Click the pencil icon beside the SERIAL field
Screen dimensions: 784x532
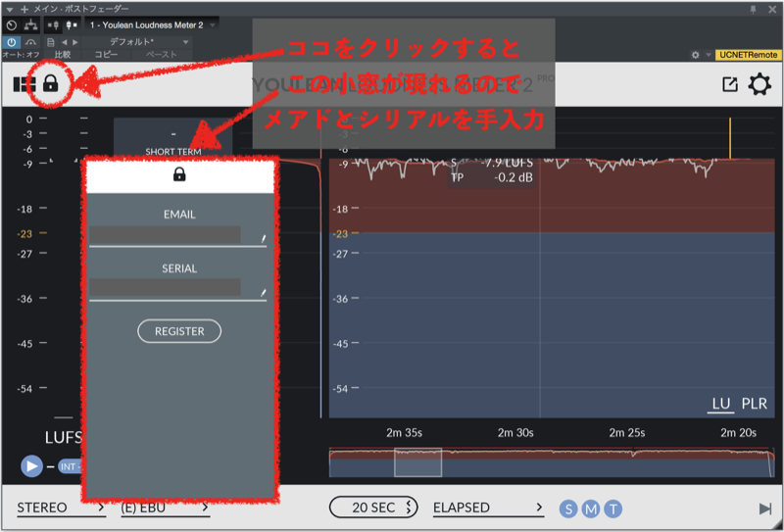pos(264,293)
